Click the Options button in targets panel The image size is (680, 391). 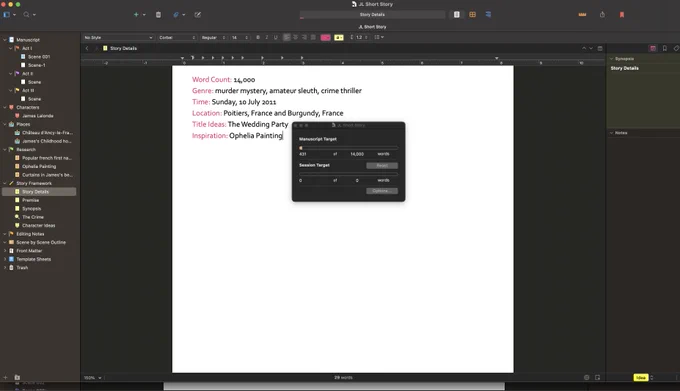click(382, 191)
